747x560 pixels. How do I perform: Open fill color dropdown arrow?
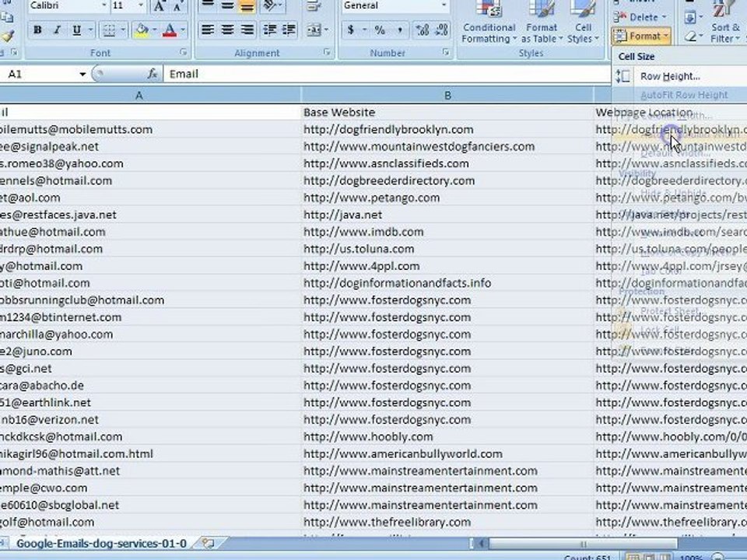(x=154, y=30)
